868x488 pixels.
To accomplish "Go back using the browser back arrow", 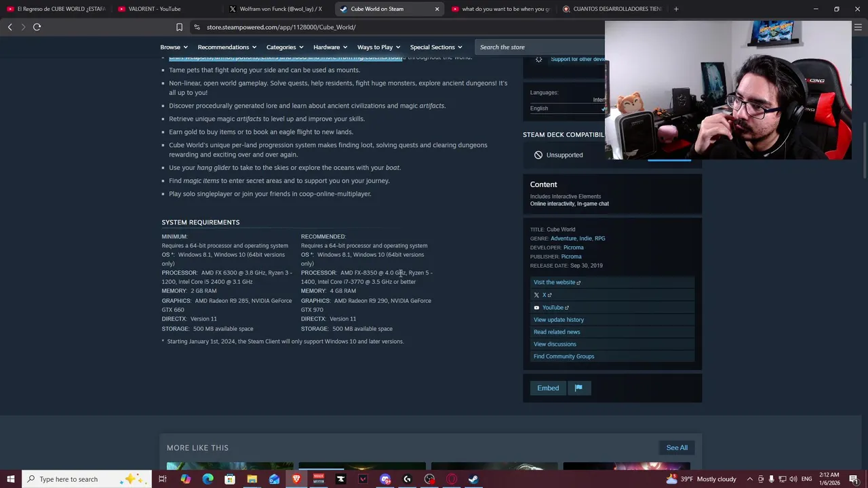I will pos(9,27).
